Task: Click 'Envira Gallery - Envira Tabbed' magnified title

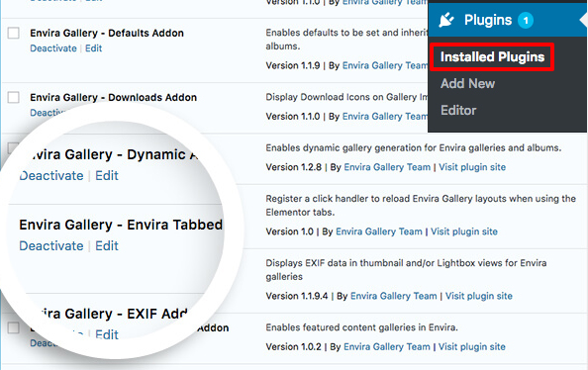Action: coord(121,225)
